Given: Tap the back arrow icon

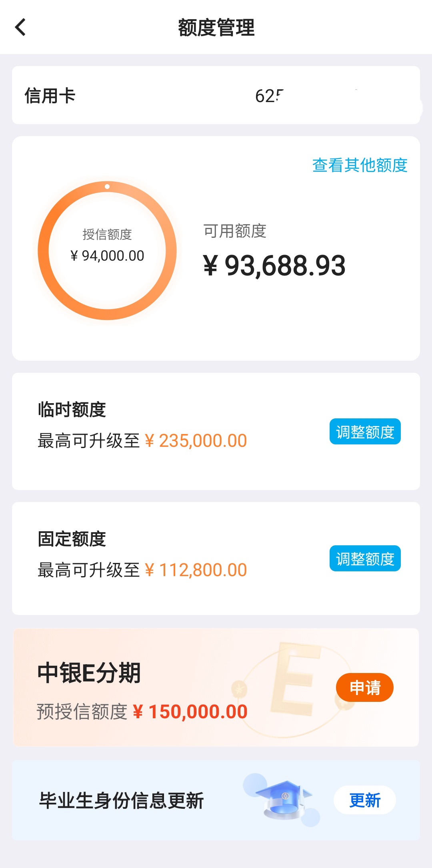Looking at the screenshot, I should click(20, 27).
